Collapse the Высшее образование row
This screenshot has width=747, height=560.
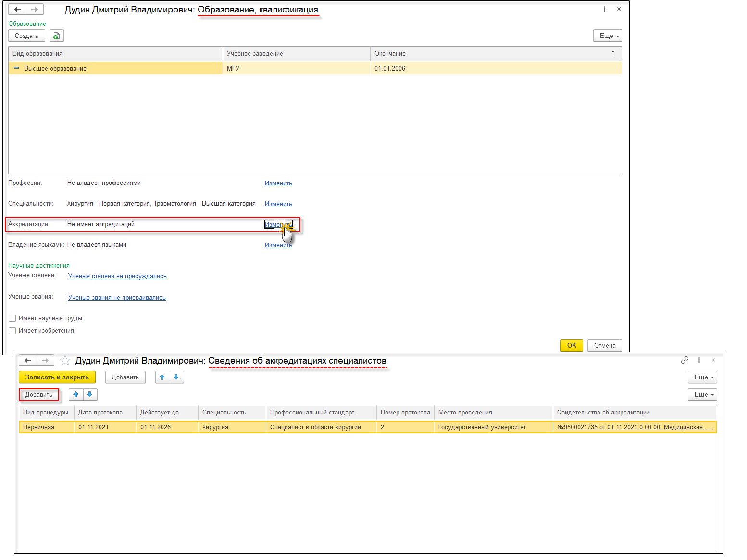pos(16,68)
